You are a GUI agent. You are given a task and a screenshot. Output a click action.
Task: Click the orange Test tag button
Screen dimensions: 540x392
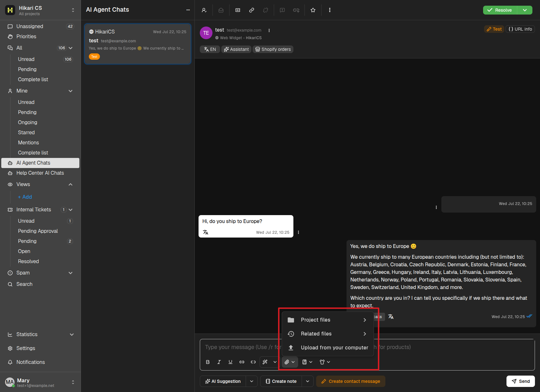pos(494,29)
